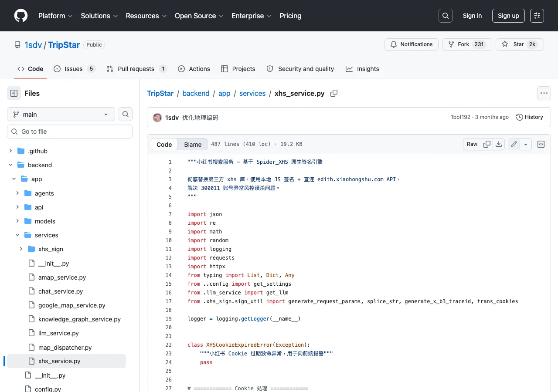Open the Security and quality tab
The width and height of the screenshot is (558, 392).
point(300,69)
